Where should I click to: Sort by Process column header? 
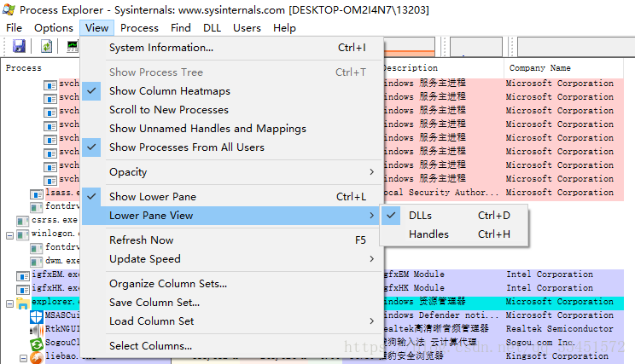pos(24,68)
